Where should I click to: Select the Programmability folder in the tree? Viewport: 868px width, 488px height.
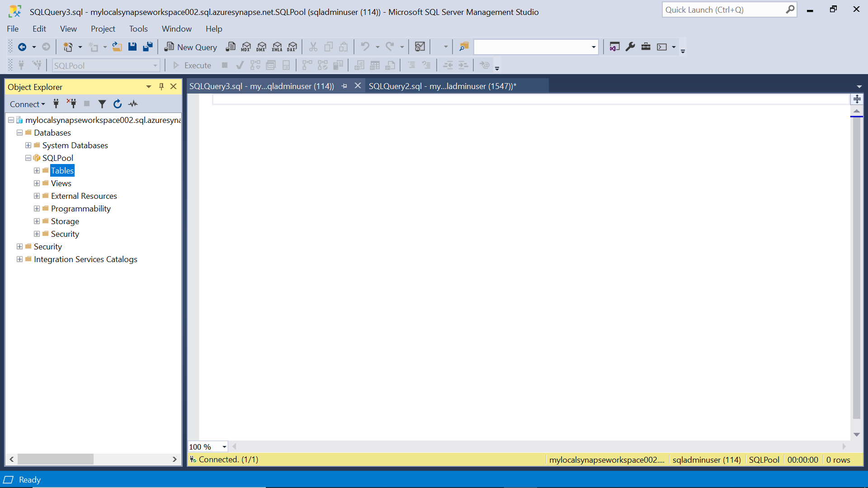[80, 209]
